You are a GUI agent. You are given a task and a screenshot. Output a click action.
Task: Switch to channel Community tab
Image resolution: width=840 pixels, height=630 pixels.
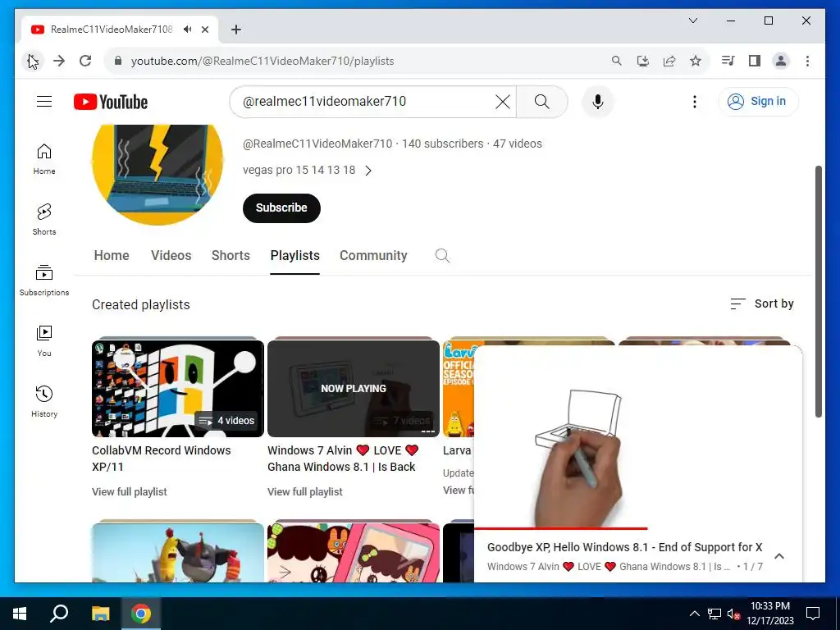[373, 256]
